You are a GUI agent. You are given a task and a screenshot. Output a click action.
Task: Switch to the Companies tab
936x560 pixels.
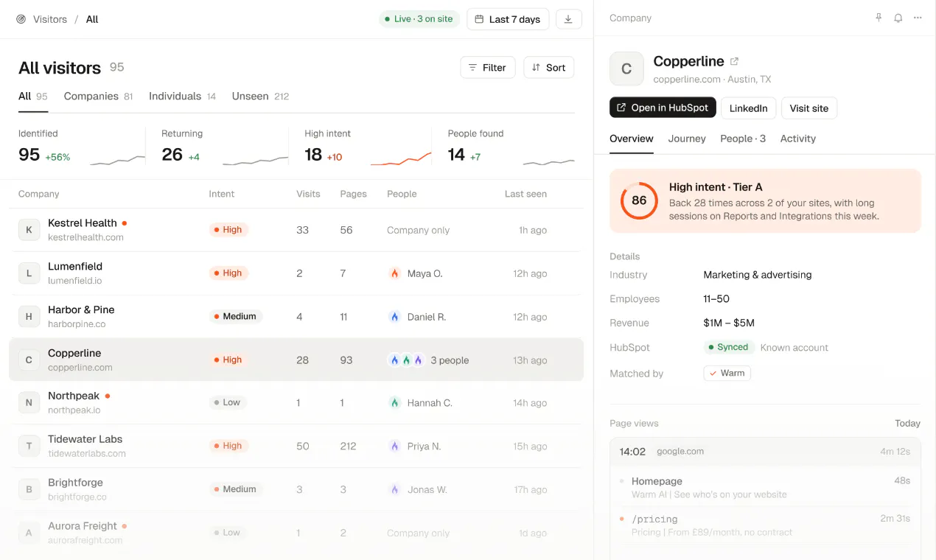pos(98,97)
